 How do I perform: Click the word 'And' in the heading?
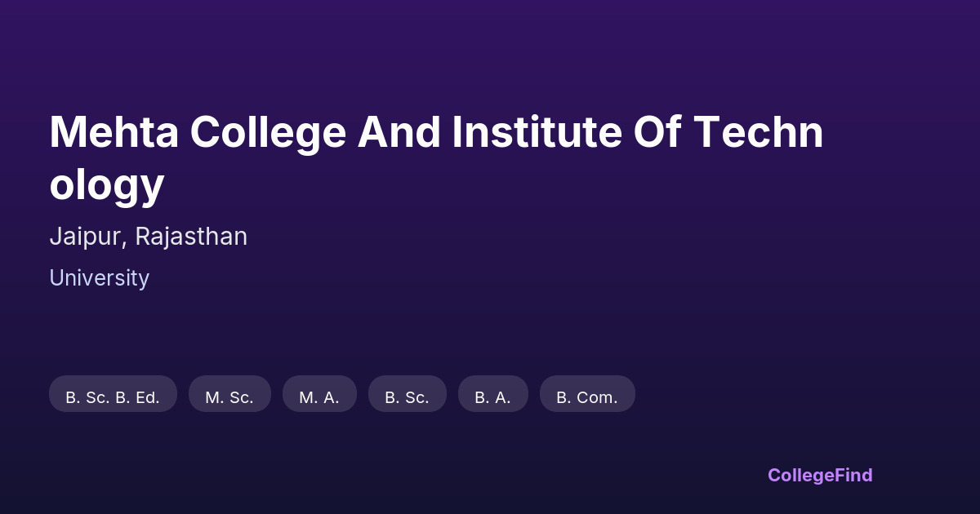coord(399,133)
